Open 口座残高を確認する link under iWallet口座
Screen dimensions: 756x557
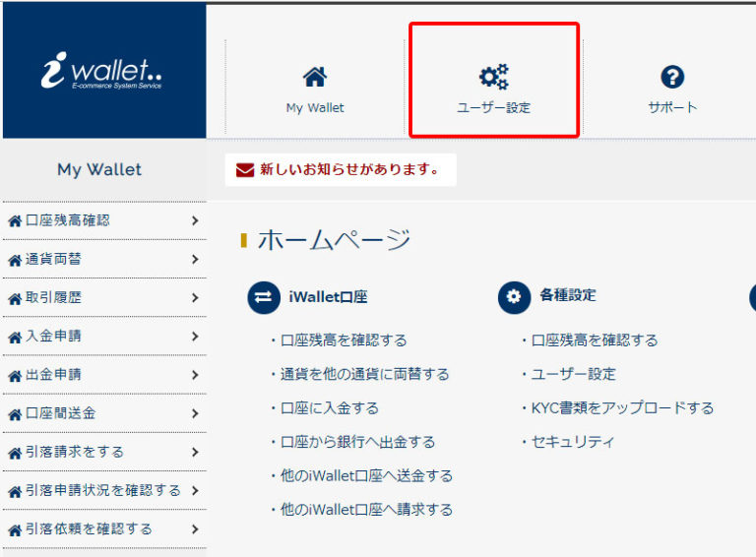[x=344, y=340]
